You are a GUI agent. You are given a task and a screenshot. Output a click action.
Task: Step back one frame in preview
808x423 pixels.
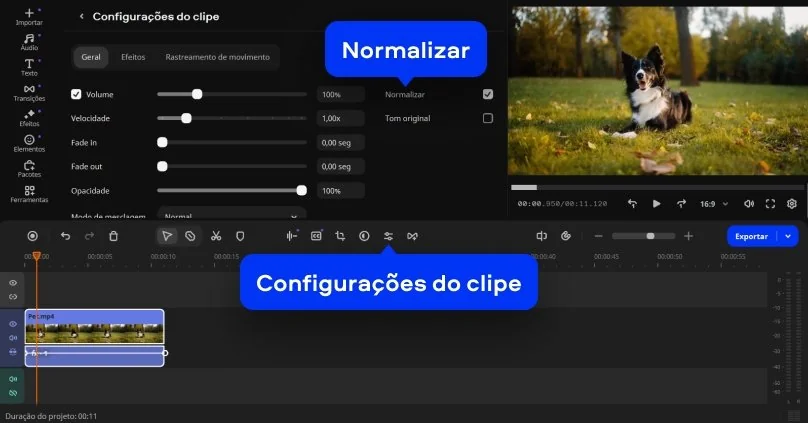[632, 204]
